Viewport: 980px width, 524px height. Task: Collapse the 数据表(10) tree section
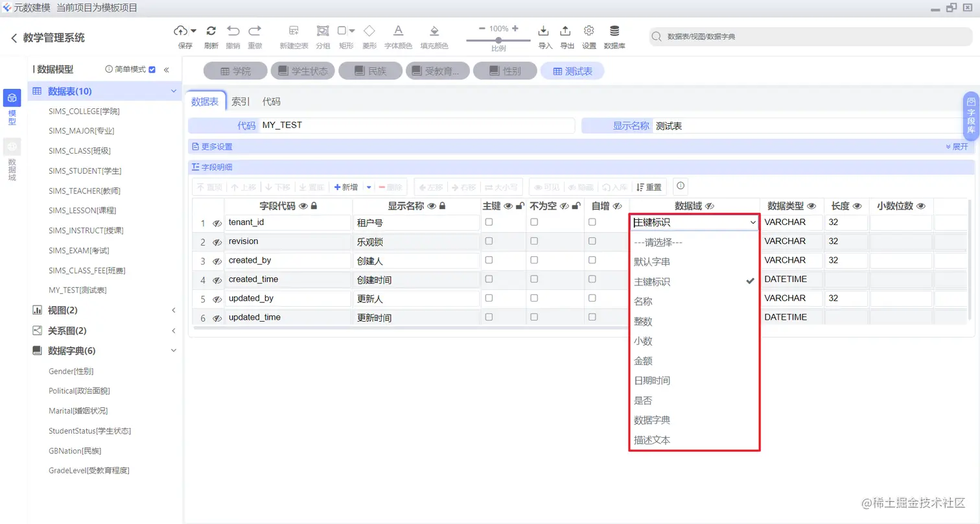[174, 91]
